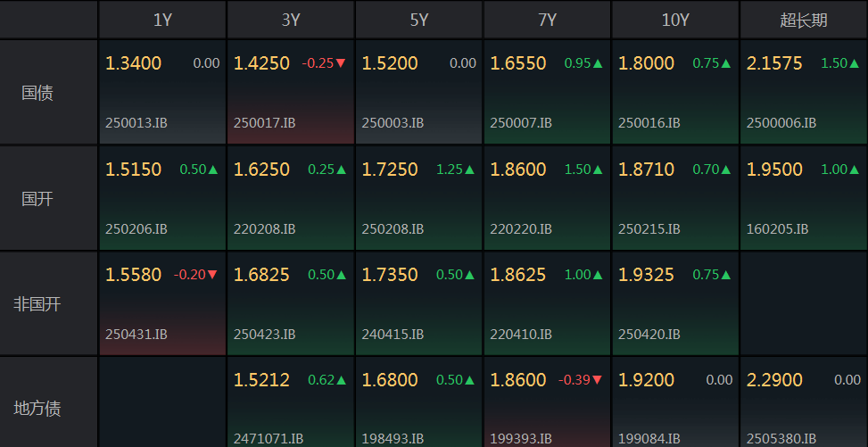This screenshot has width=868, height=447.
Task: Click the red down arrow beside 1.5580
Action: pyautogui.click(x=212, y=275)
